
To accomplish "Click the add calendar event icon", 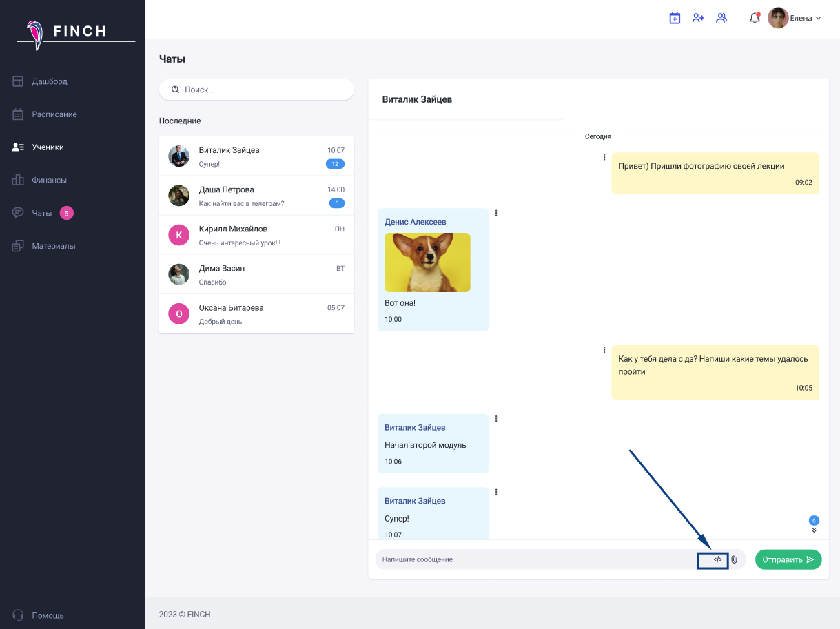I will point(675,19).
